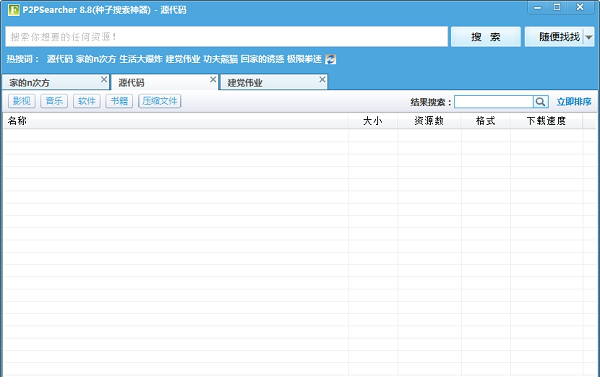Sort by the 大小 column header
Viewport: 600px width, 392px height.
pyautogui.click(x=373, y=121)
